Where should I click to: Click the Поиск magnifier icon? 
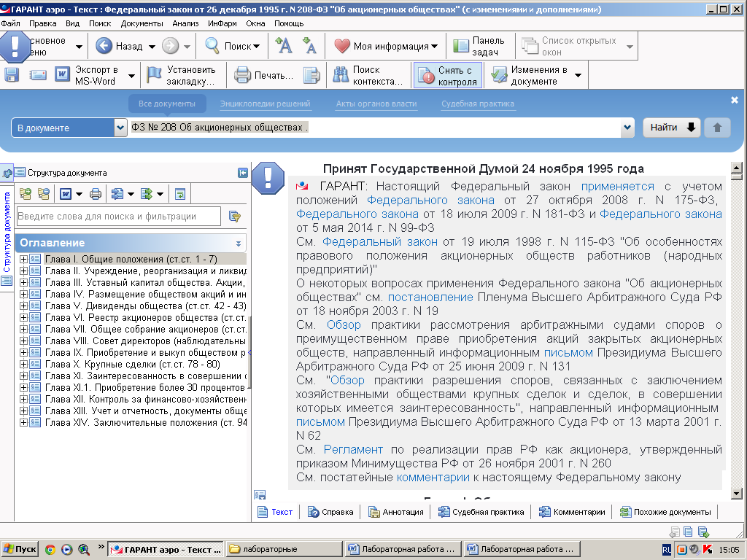pos(212,45)
